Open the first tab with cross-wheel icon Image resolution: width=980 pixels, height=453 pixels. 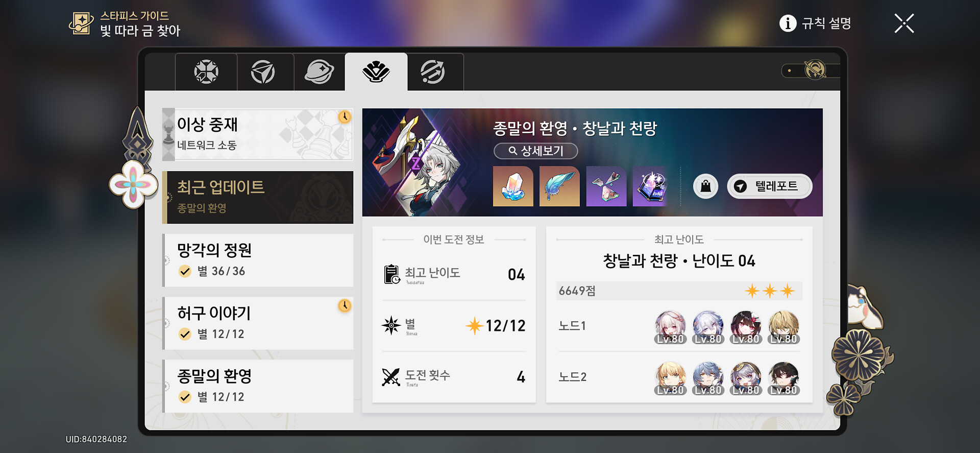pos(206,72)
